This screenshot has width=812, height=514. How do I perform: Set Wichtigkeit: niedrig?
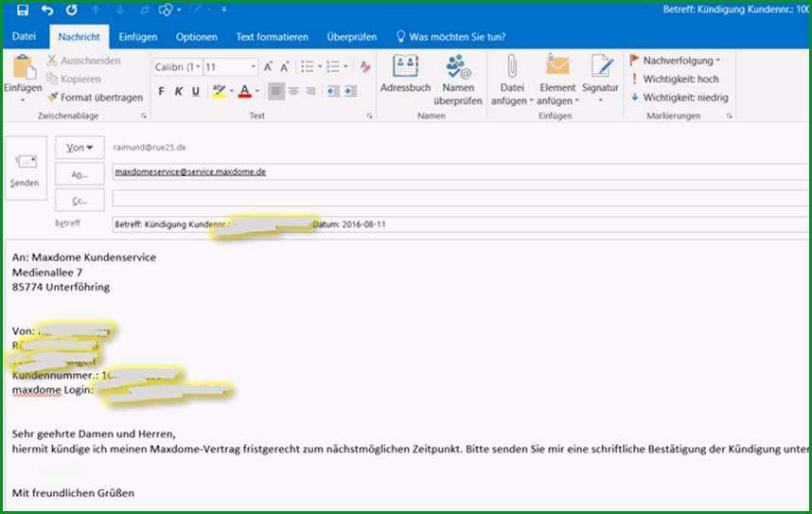coord(680,97)
